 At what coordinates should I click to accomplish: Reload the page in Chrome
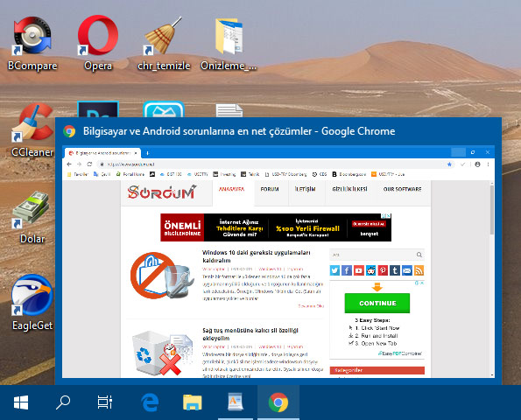tap(89, 164)
